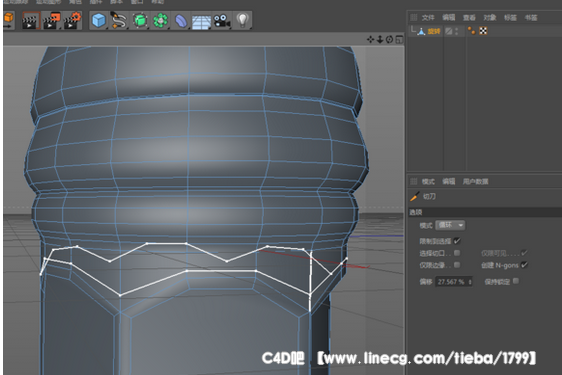
Task: Click the Render View clapperboard icon
Action: (x=30, y=21)
